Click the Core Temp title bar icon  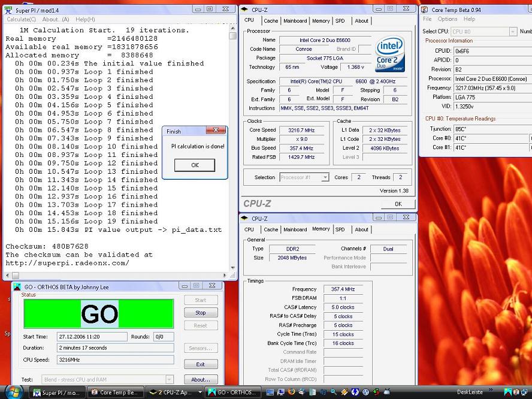click(x=424, y=10)
